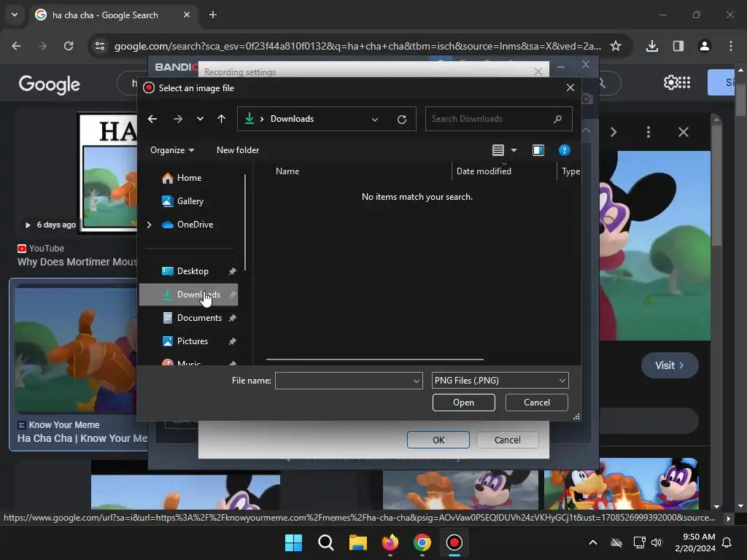Viewport: 747px width, 560px height.
Task: Change the file view layout icon
Action: [498, 150]
